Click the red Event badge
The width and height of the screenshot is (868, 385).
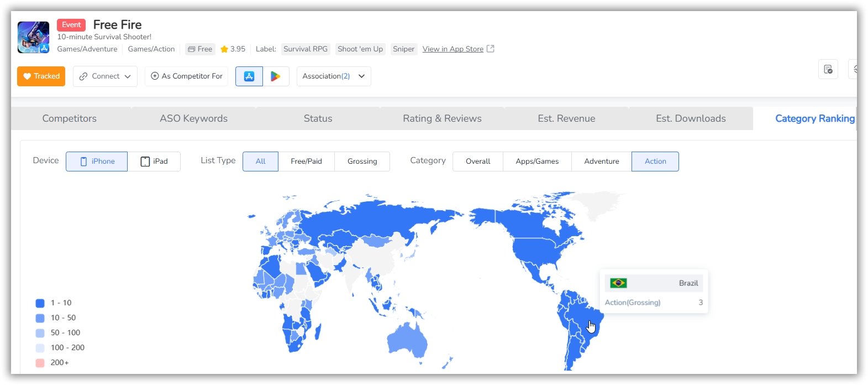click(71, 25)
